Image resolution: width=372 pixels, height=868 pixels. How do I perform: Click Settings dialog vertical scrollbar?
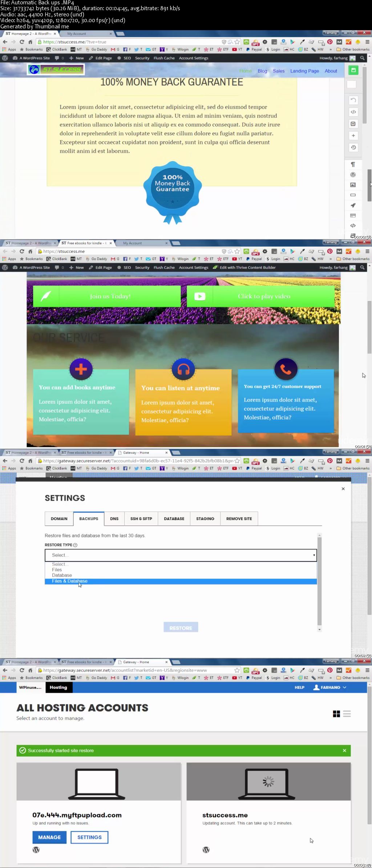[320, 583]
